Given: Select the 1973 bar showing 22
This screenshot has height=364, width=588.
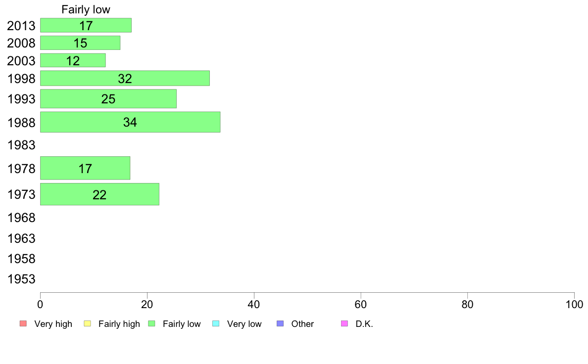Looking at the screenshot, I should pos(100,194).
